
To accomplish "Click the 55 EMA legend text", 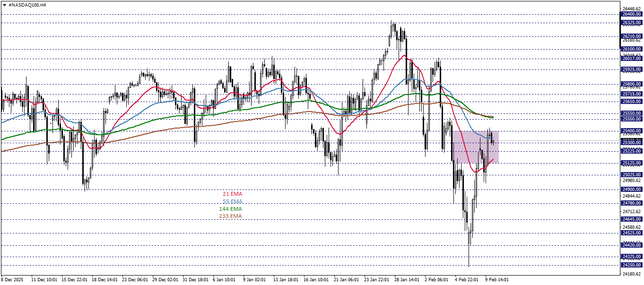I will (x=231, y=201).
